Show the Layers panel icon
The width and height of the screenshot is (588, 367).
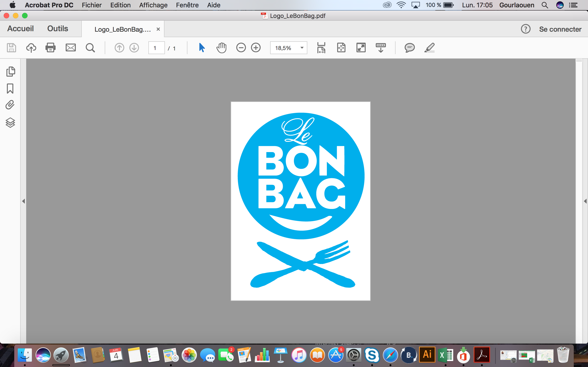(10, 122)
